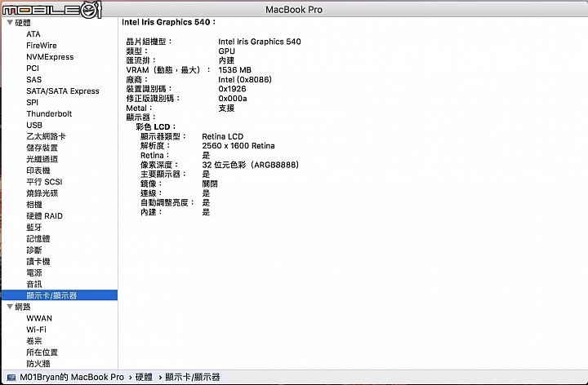Image resolution: width=588 pixels, height=385 pixels.
Task: Select 讀卡機 card reader entry
Action: [38, 261]
